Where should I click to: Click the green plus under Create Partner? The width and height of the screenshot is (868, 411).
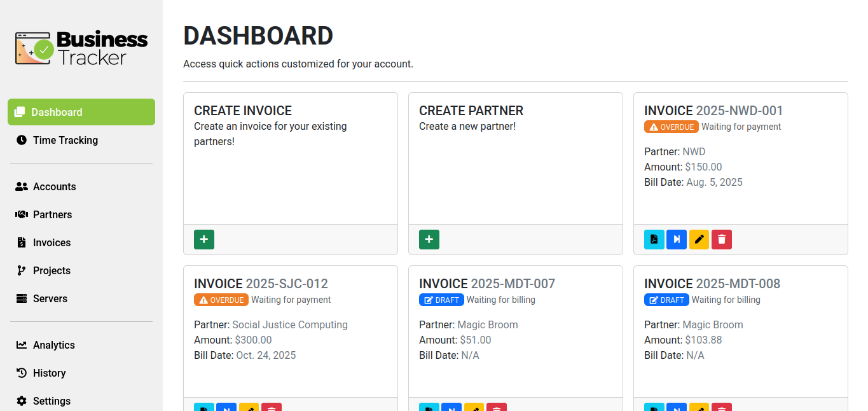coord(429,239)
